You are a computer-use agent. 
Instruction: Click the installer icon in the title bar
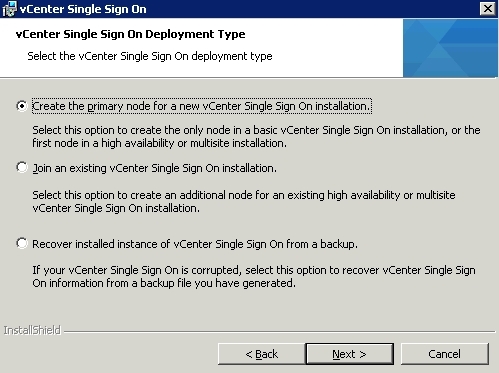pyautogui.click(x=9, y=9)
